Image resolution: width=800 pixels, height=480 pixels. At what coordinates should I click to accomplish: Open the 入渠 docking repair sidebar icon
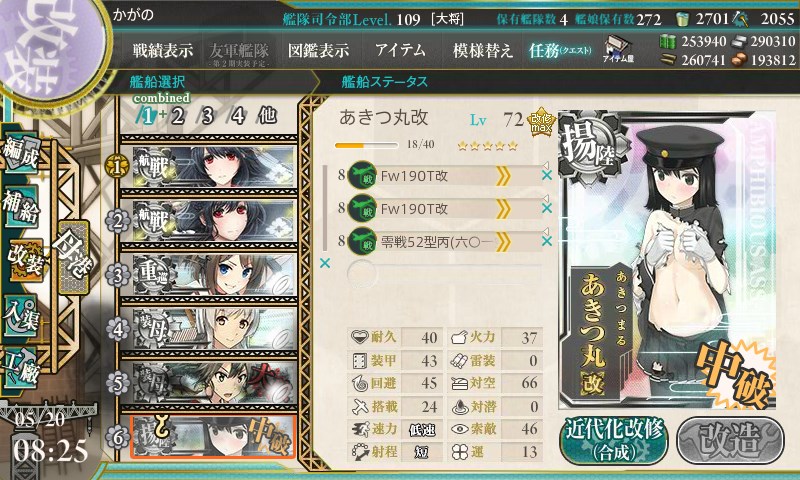(21, 316)
